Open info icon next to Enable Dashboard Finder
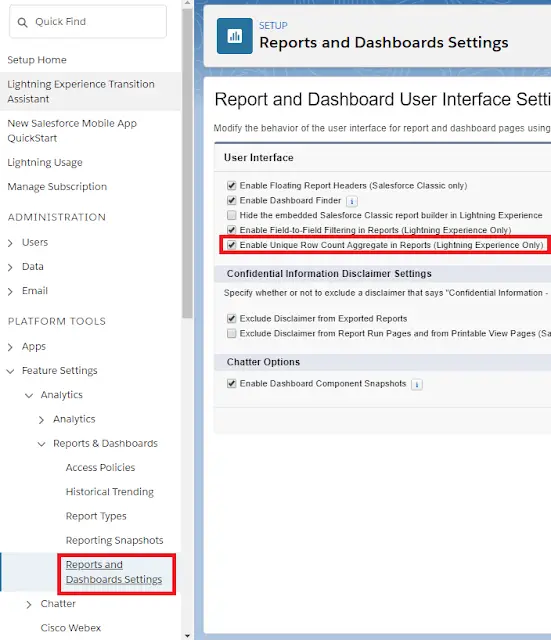551x640 pixels. pos(352,201)
